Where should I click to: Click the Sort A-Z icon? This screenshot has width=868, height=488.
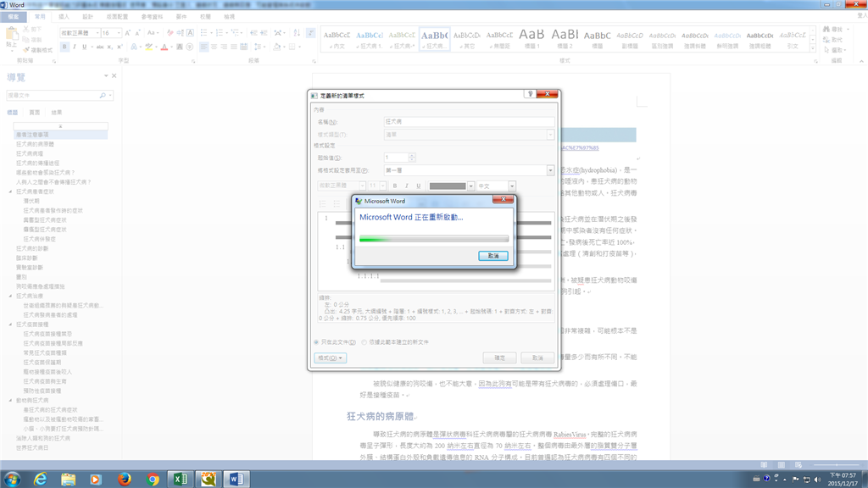click(297, 33)
